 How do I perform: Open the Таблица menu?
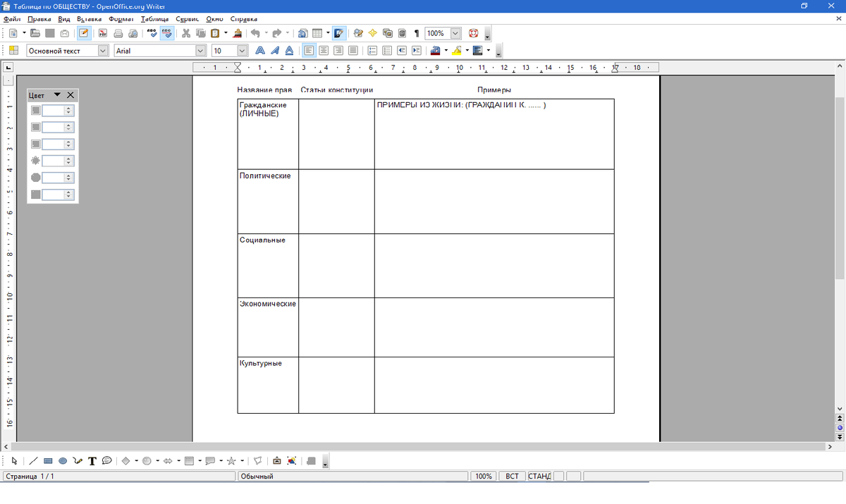[154, 19]
